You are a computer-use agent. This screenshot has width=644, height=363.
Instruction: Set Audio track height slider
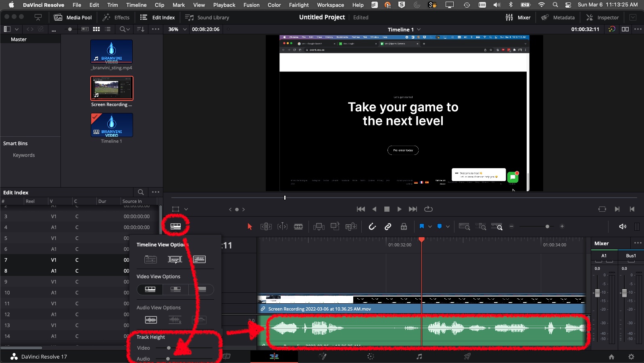(x=168, y=359)
